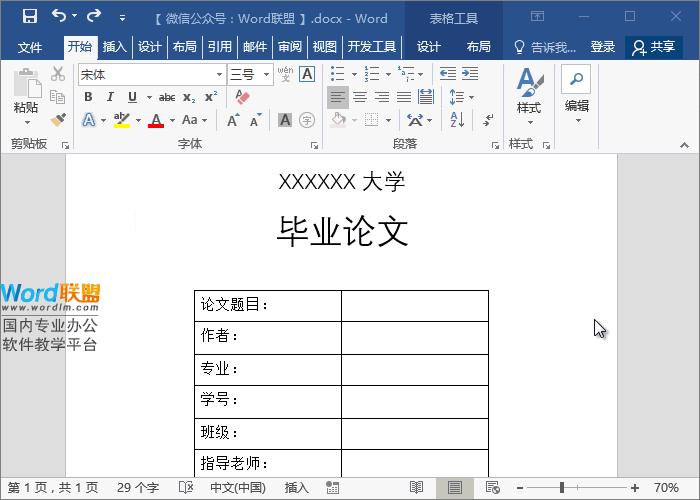Toggle right text alignment
700x500 pixels.
(382, 97)
